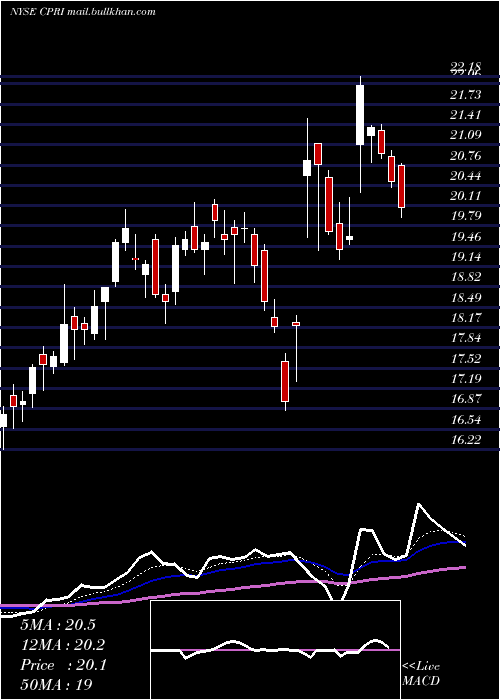Click the pink 50MA line

(x=232, y=590)
